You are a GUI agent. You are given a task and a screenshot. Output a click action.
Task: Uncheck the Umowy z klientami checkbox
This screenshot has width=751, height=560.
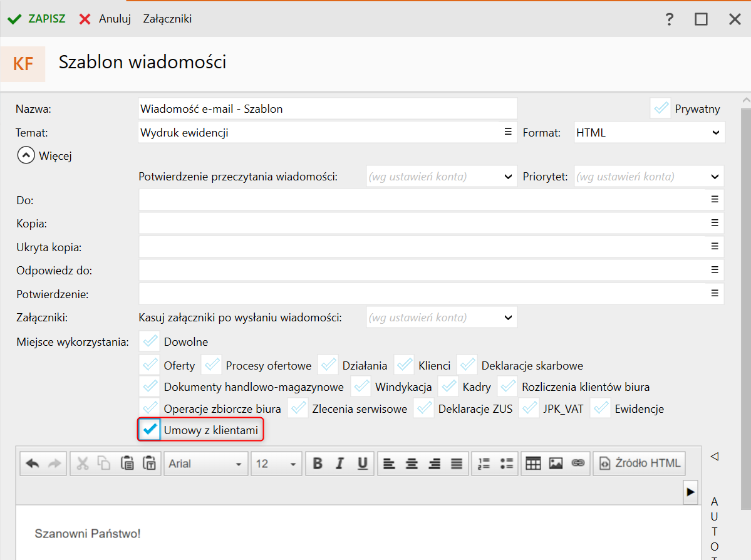pyautogui.click(x=150, y=430)
